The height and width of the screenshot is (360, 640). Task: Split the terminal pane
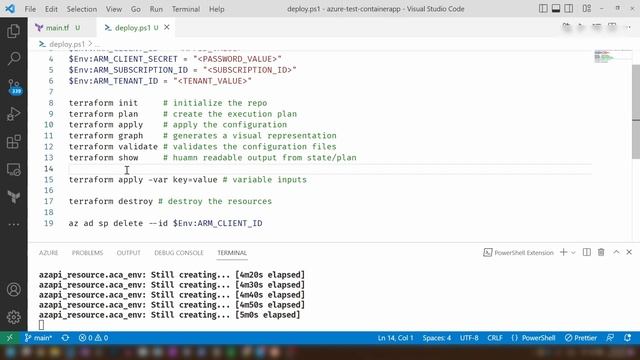coord(587,252)
